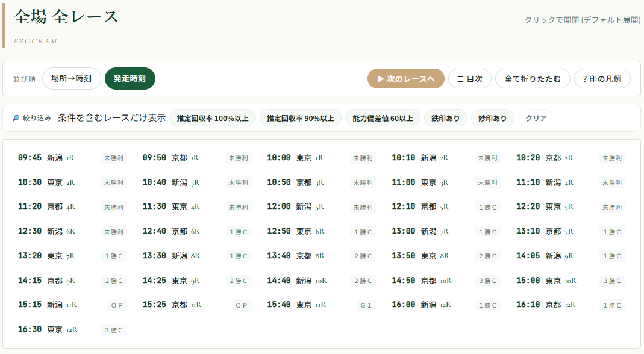Click 未勝利 badge on 新潟 1R
Viewport: 644px width, 354px height.
click(114, 158)
